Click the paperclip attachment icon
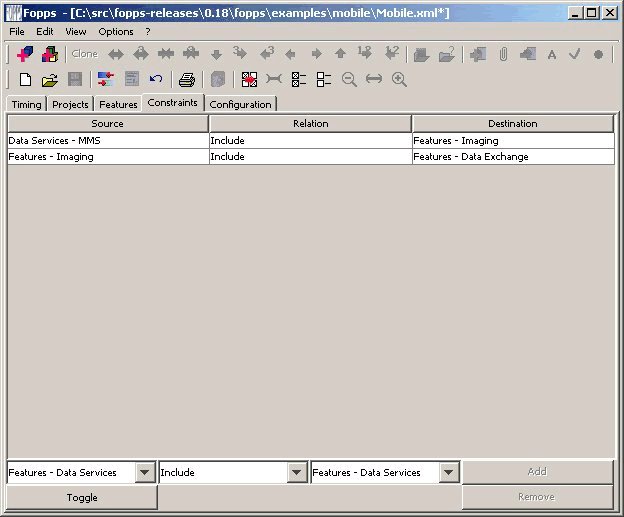 (503, 54)
